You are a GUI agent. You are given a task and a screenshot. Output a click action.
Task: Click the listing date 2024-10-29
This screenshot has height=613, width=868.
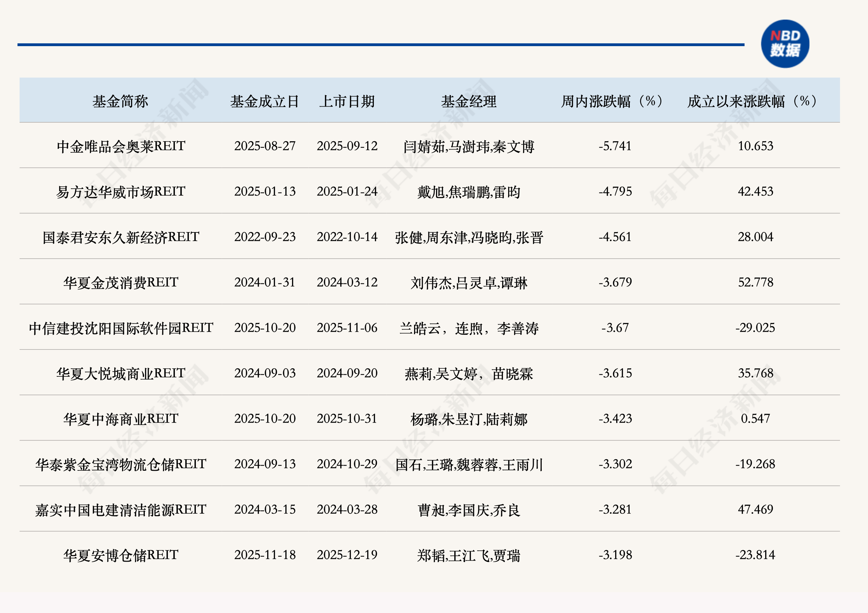tap(347, 464)
